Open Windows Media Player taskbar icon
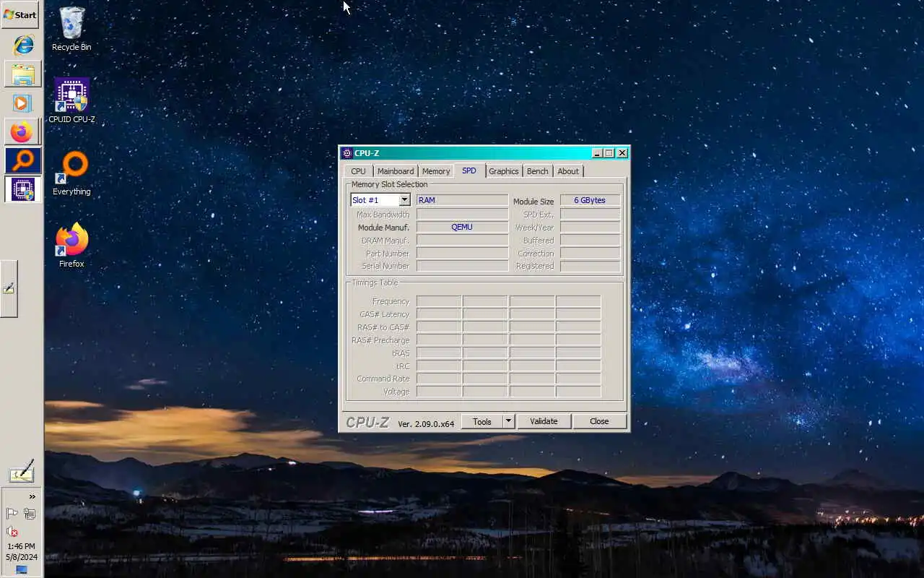 [x=22, y=103]
